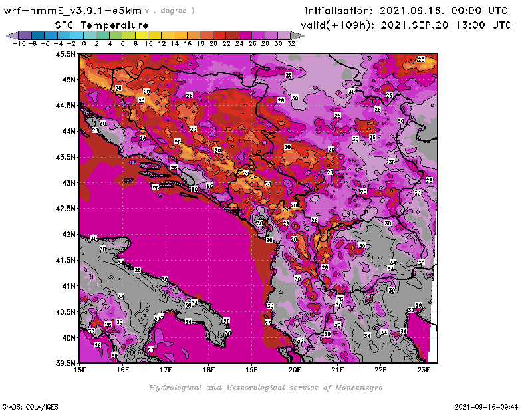This screenshot has height=411, width=532.
Task: Select the 18 to 20 legend color swatch
Action: pyautogui.click(x=207, y=35)
